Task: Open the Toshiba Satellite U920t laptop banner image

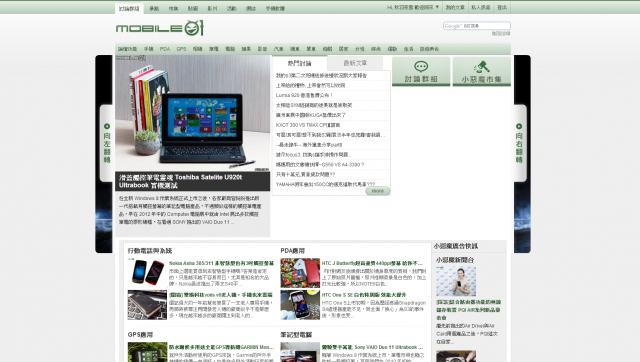Action: click(x=193, y=113)
